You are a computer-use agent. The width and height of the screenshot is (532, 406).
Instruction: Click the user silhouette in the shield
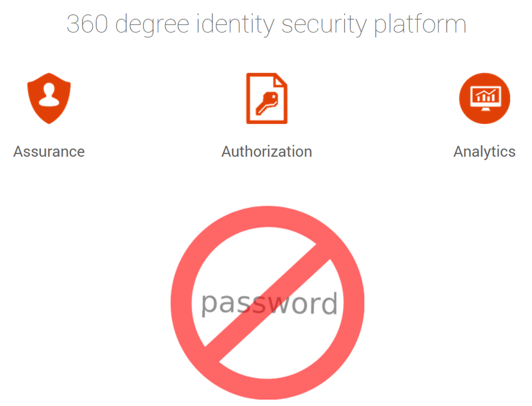pos(49,95)
